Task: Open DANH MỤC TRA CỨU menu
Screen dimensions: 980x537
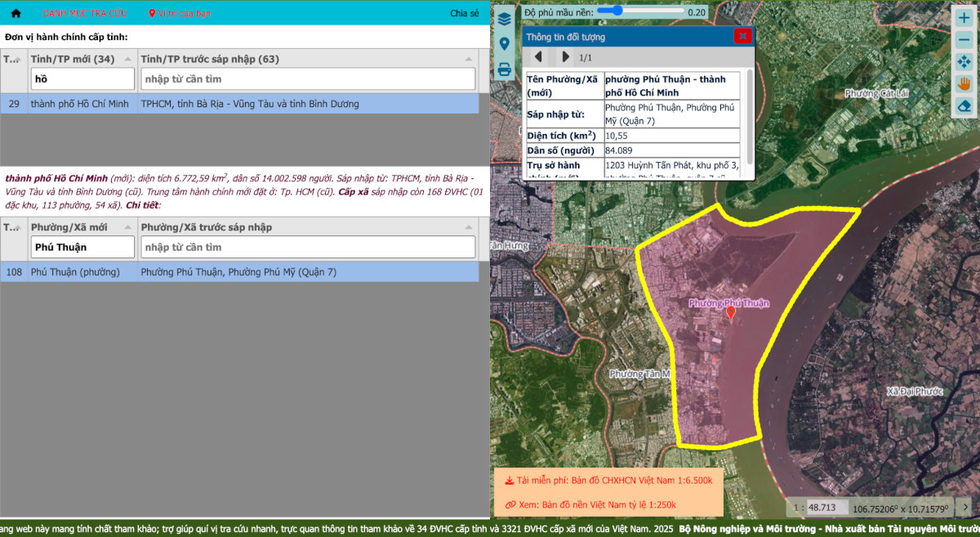Action: (x=85, y=13)
